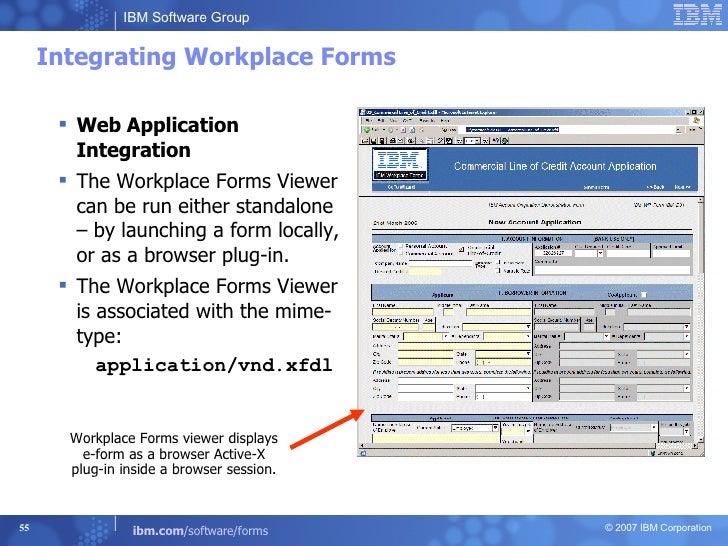Image resolution: width=728 pixels, height=546 pixels.
Task: Click the Print form icon in viewer toolbar
Action: 392,141
